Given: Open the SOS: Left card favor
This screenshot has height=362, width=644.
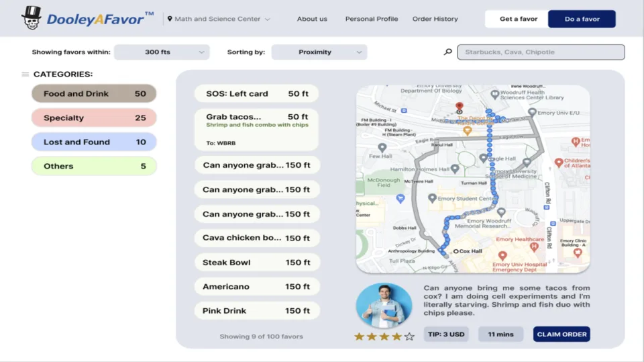Looking at the screenshot, I should pyautogui.click(x=257, y=94).
